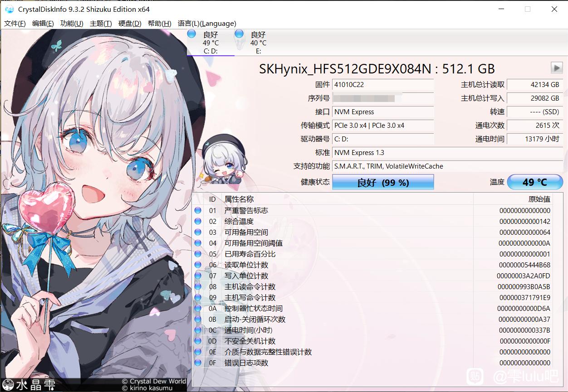The width and height of the screenshot is (568, 392).
Task: Open the 功能(U) menu
Action: [72, 24]
